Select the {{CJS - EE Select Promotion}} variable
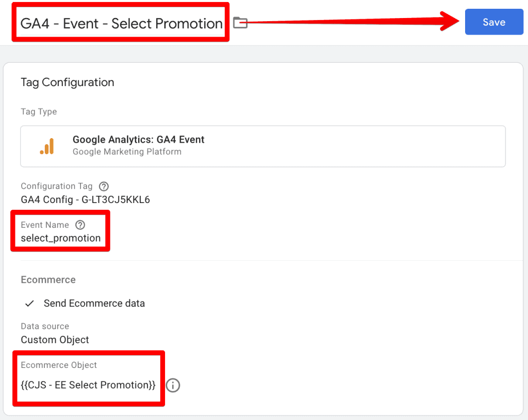This screenshot has height=420, width=528. pos(88,385)
